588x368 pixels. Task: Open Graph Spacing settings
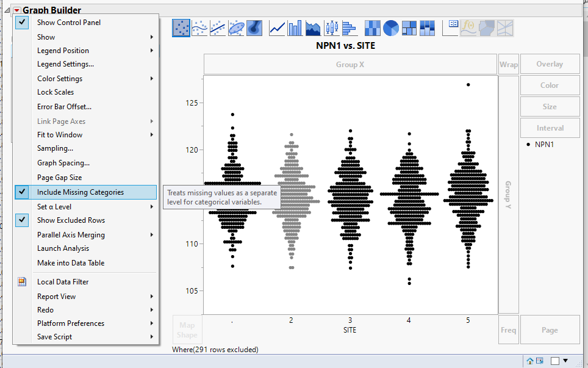tap(86, 163)
